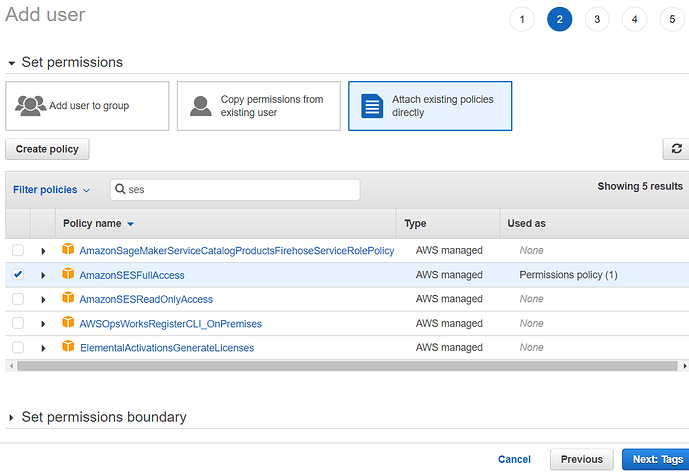Viewport: 689px width, 472px height.
Task: Click the group icon in Add user to group
Action: pyautogui.click(x=30, y=106)
